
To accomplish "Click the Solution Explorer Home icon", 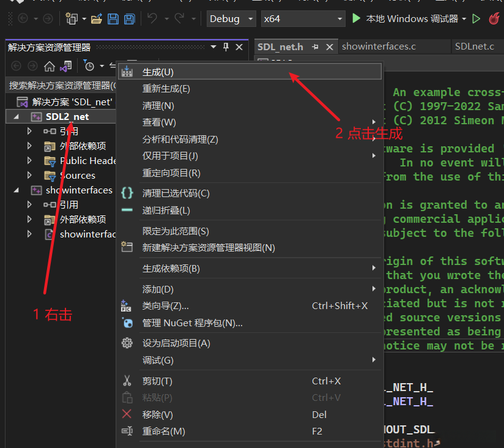I will [49, 66].
